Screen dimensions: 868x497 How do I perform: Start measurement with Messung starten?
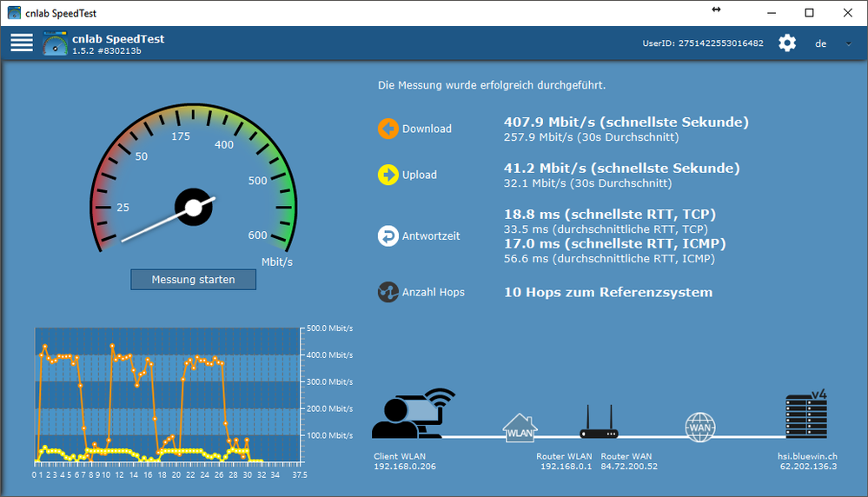click(x=193, y=280)
